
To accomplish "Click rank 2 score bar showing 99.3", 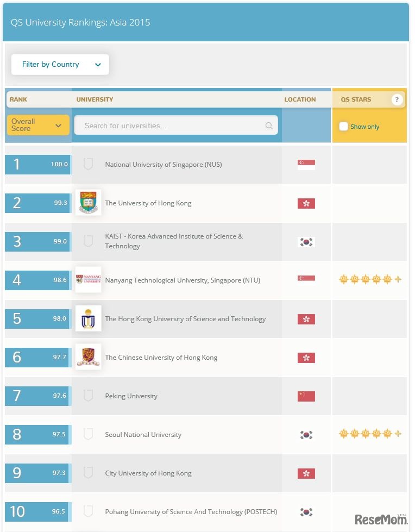I will tap(37, 203).
